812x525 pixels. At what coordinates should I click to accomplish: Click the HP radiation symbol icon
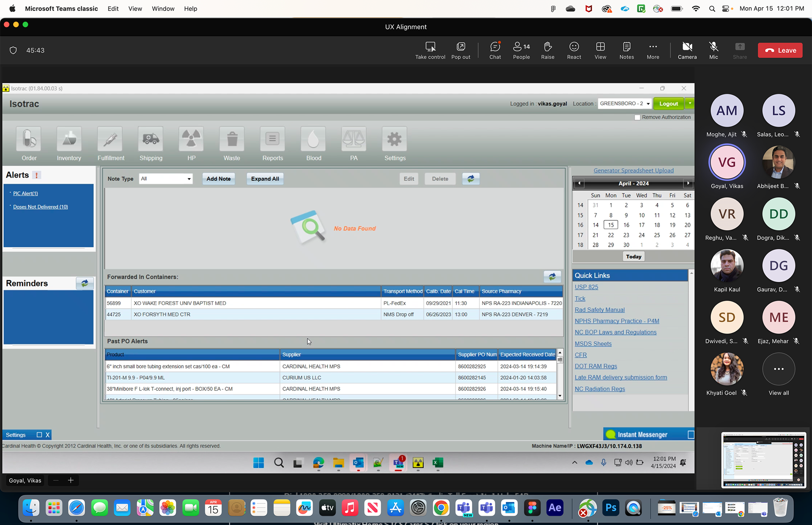(x=191, y=139)
